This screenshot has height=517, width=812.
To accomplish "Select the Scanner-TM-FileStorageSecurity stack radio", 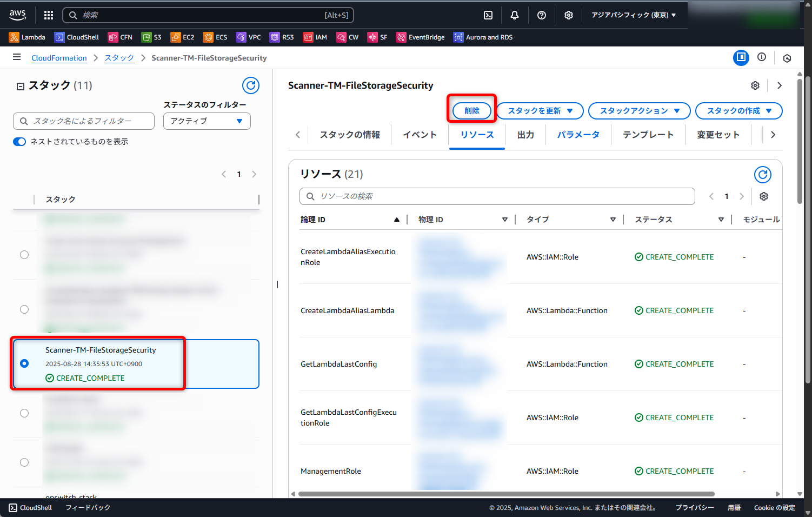I will point(24,363).
